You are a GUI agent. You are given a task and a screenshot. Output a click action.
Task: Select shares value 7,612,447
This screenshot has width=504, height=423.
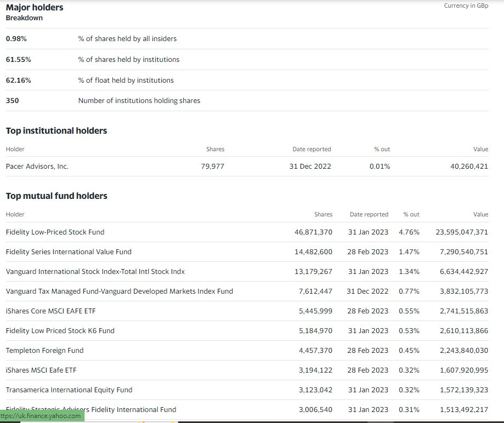pyautogui.click(x=315, y=291)
